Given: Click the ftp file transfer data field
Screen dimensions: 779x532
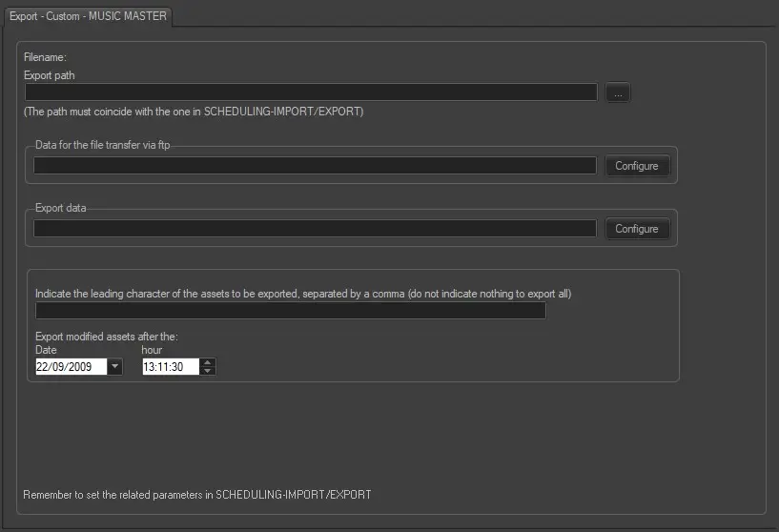Looking at the screenshot, I should tap(315, 166).
